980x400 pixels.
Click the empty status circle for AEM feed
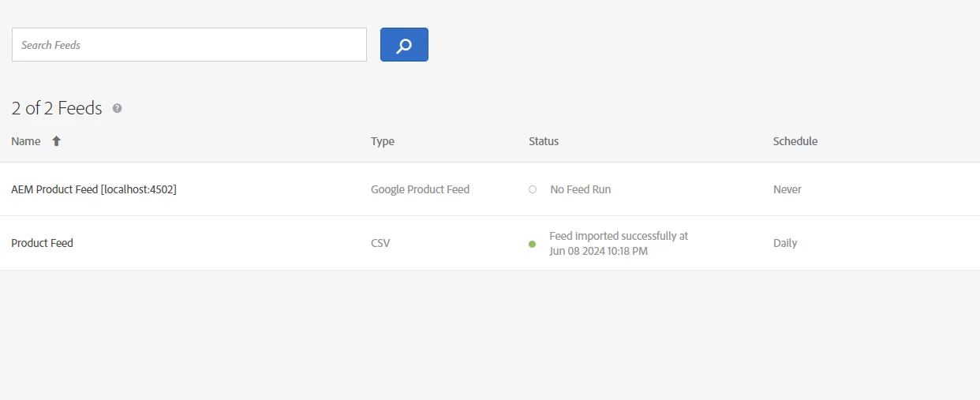533,189
